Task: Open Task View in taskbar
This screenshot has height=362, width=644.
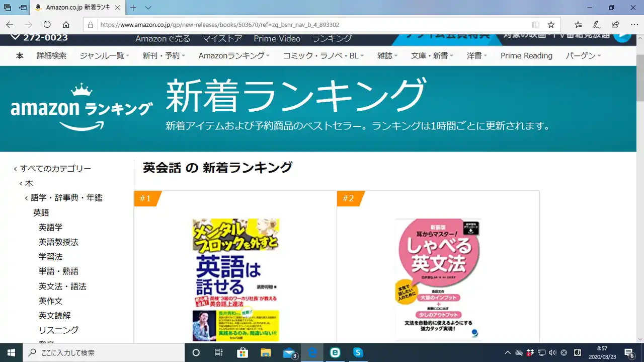Action: (x=219, y=352)
